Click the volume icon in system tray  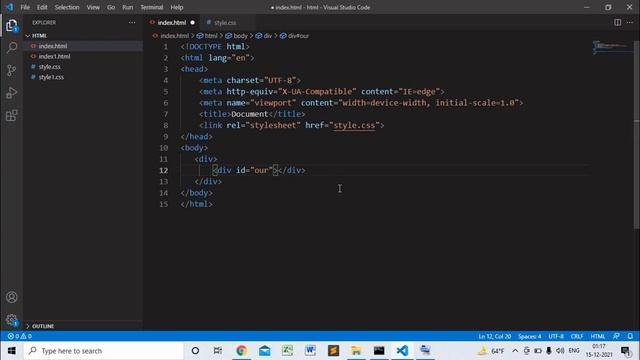point(560,351)
